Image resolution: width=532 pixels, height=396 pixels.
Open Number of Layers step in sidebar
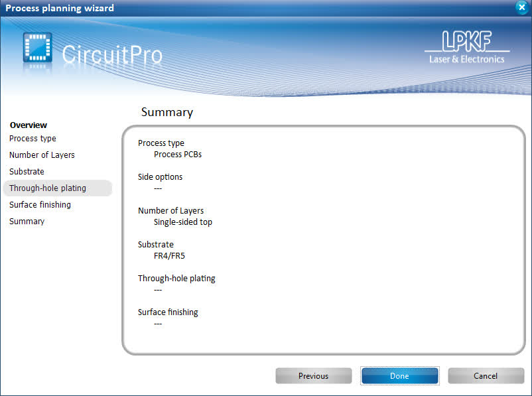42,155
